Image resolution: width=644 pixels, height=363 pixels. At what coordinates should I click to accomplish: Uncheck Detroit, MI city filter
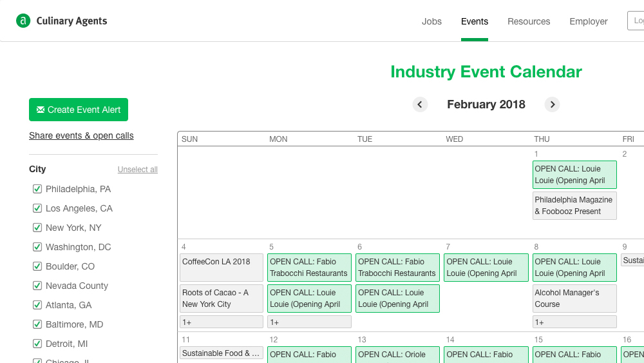(x=37, y=344)
